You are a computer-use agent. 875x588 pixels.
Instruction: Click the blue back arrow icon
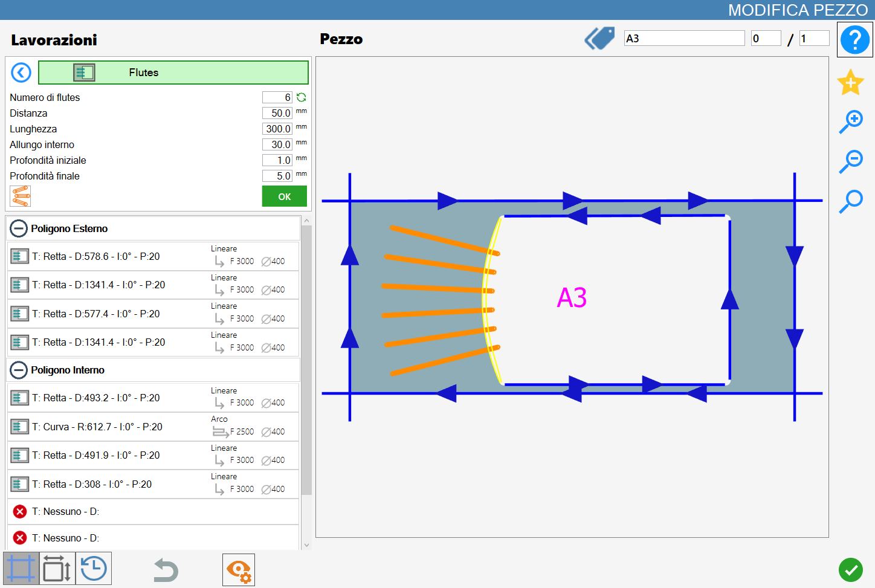tap(21, 73)
